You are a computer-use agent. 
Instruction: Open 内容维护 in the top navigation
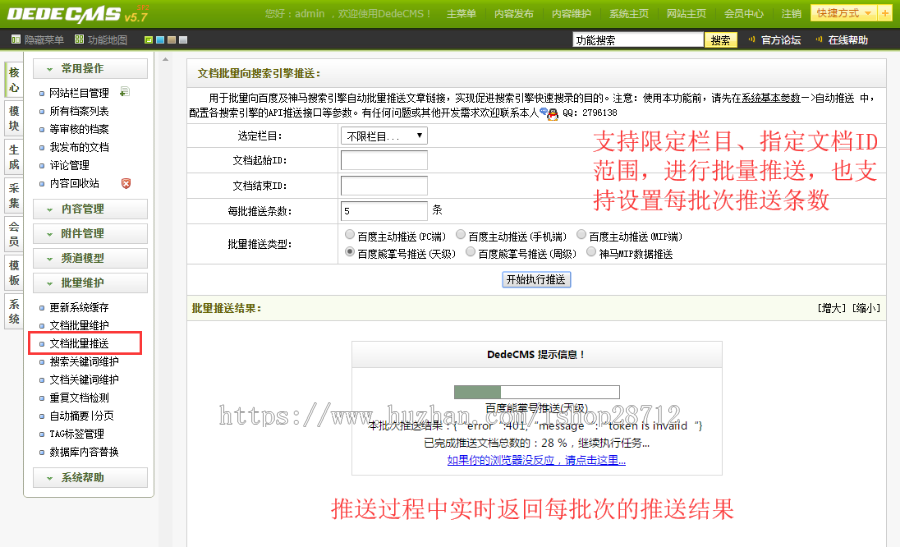click(571, 14)
